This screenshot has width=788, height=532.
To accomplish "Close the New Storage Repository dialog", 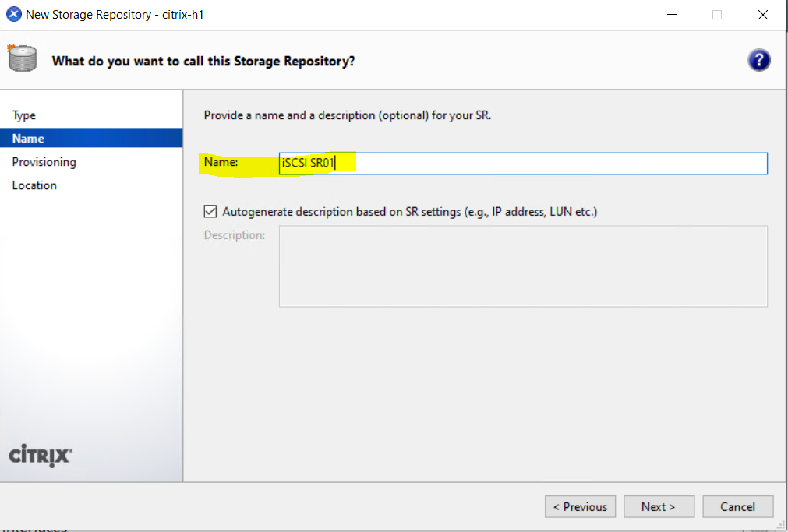I will [x=762, y=15].
